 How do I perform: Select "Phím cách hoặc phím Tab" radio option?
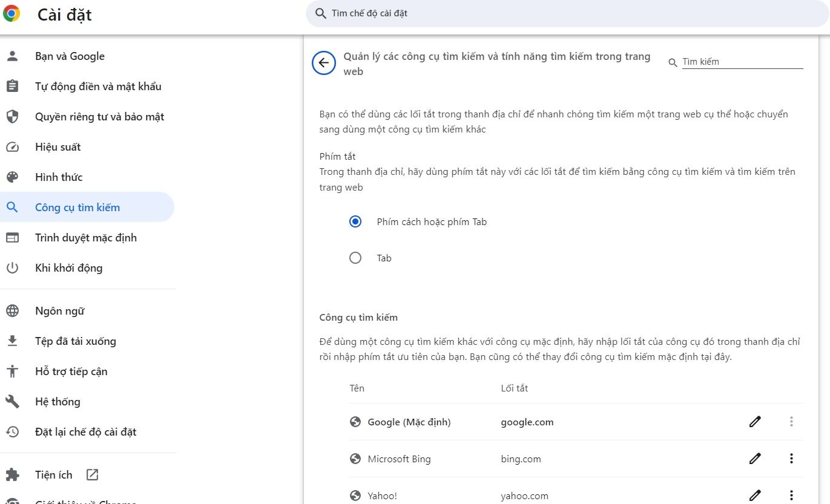coord(355,221)
